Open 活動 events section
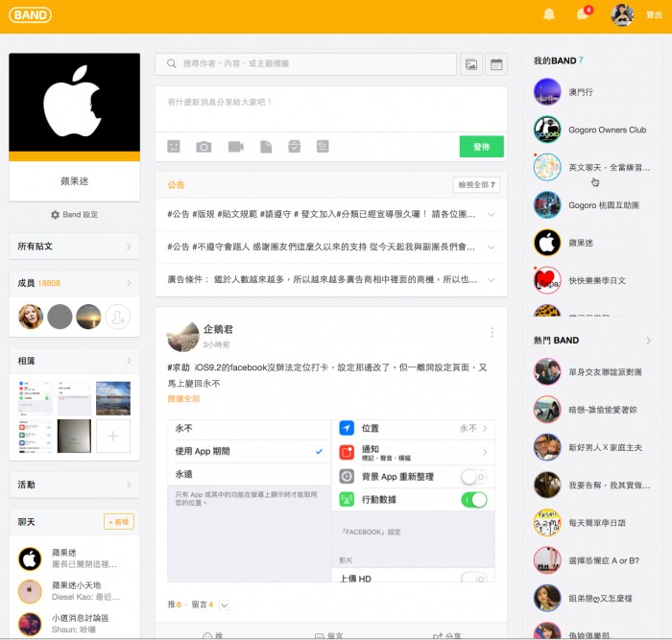This screenshot has width=672, height=640. [x=75, y=485]
